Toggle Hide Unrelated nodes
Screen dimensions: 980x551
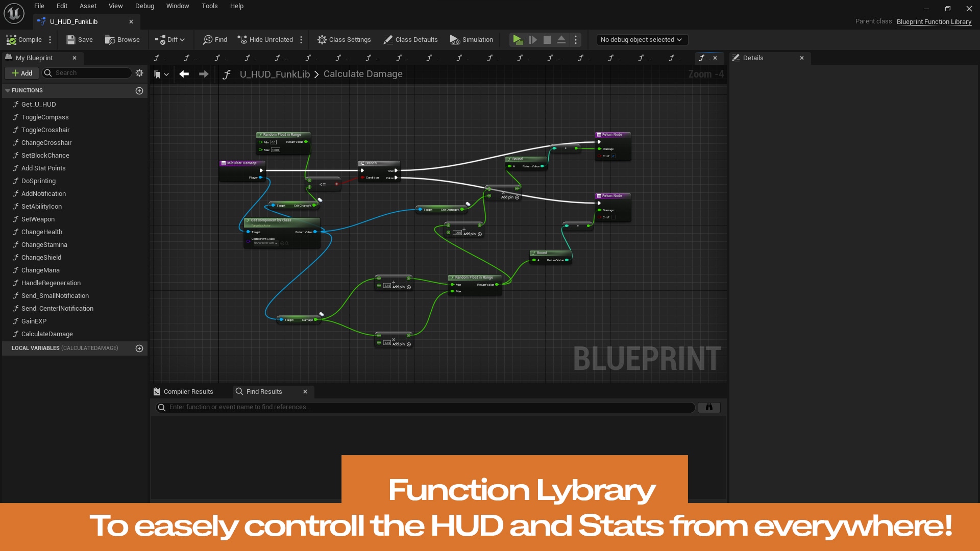[265, 39]
